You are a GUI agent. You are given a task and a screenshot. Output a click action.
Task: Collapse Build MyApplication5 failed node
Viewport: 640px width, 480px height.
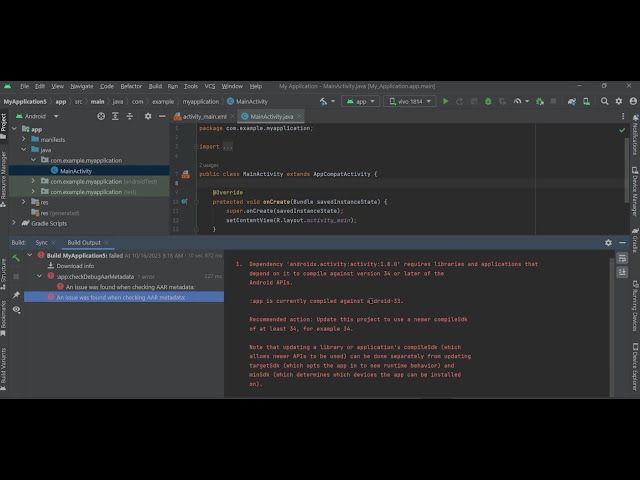[30, 255]
